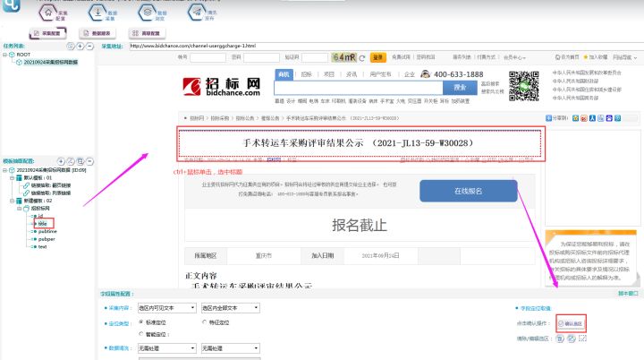Click the add icon in template config header
Viewport: 644px width, 360px height.
pos(61,161)
